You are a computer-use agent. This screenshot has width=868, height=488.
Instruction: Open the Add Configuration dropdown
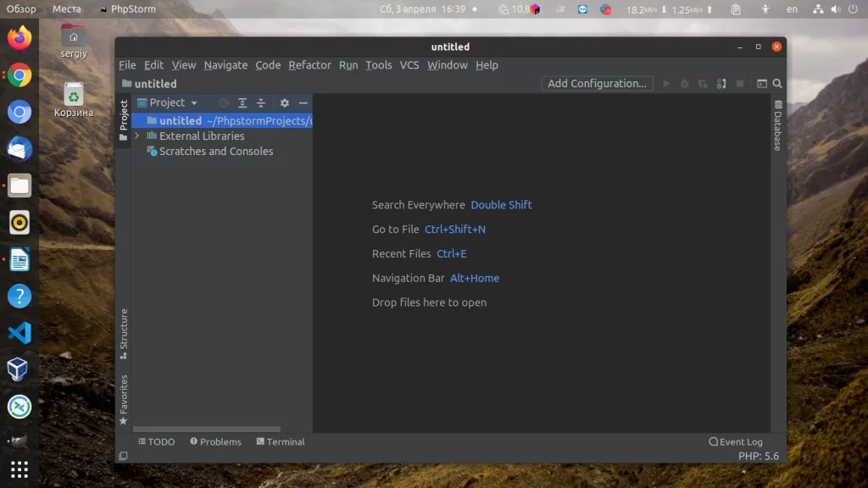[597, 83]
